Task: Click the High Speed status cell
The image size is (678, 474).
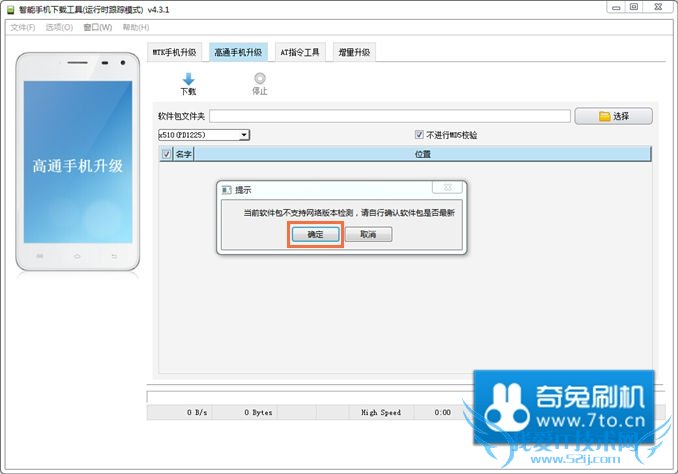Action: click(381, 413)
